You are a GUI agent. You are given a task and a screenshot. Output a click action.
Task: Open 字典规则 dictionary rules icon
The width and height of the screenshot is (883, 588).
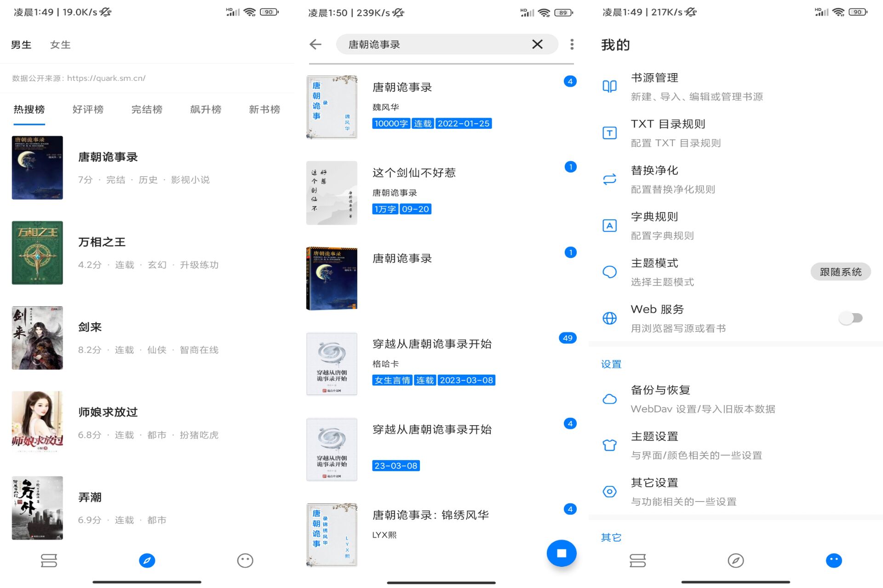coord(609,226)
